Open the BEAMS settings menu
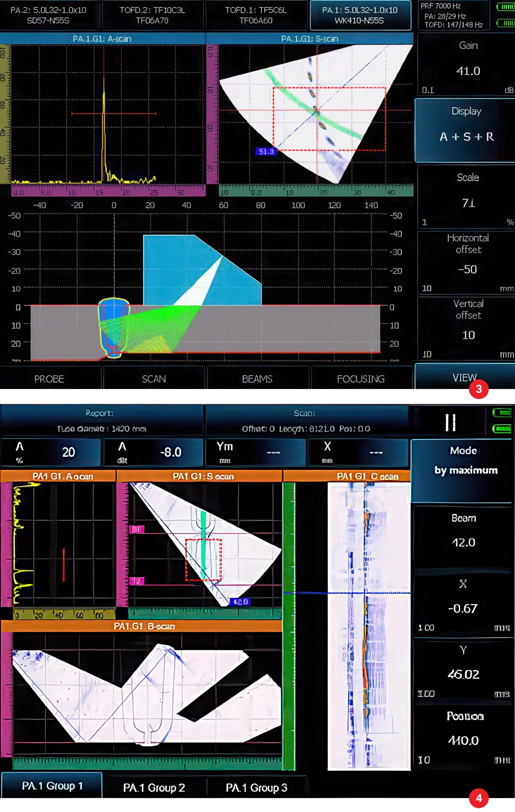Viewport: 515px width, 812px height. [257, 379]
